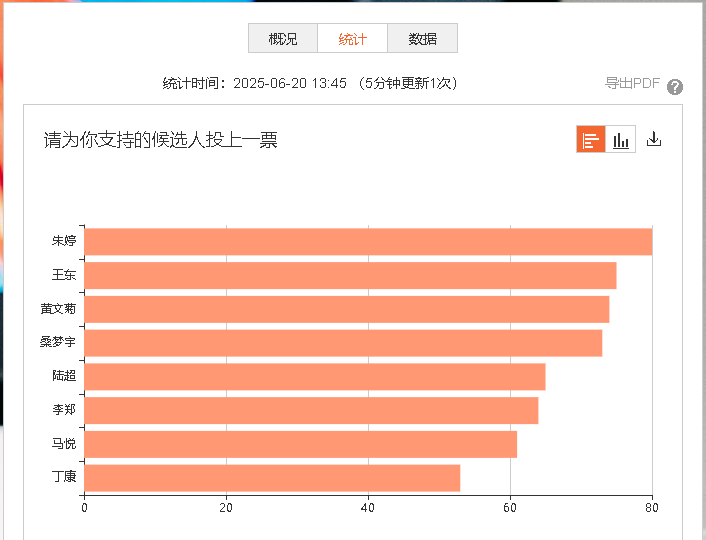Click the 丁康 axis label
Screen dimensions: 706x540
pyautogui.click(x=64, y=477)
